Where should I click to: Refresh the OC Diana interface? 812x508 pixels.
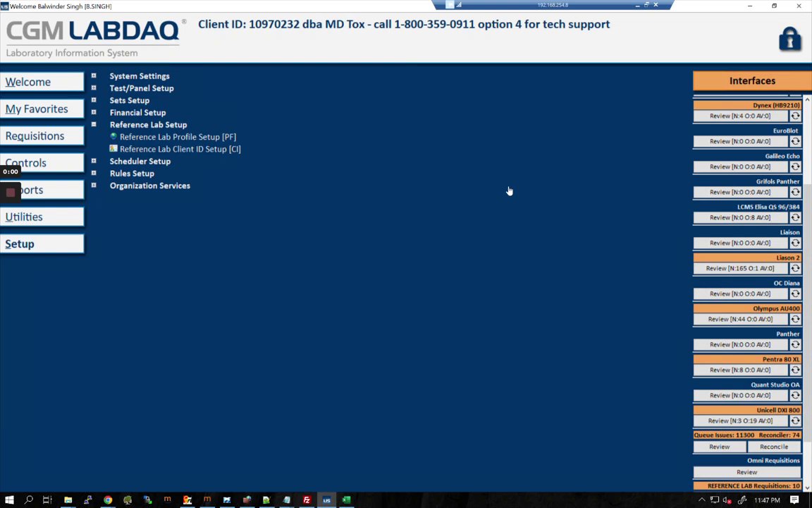tap(795, 294)
